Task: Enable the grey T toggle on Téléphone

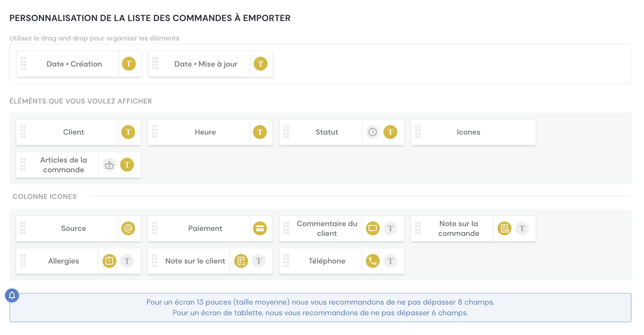Action: (390, 261)
